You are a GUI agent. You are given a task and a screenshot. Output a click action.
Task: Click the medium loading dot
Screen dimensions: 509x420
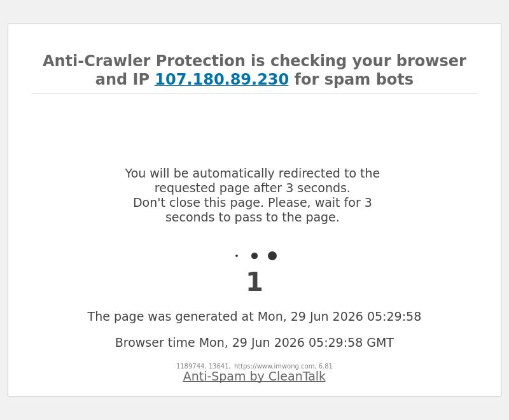tap(254, 256)
